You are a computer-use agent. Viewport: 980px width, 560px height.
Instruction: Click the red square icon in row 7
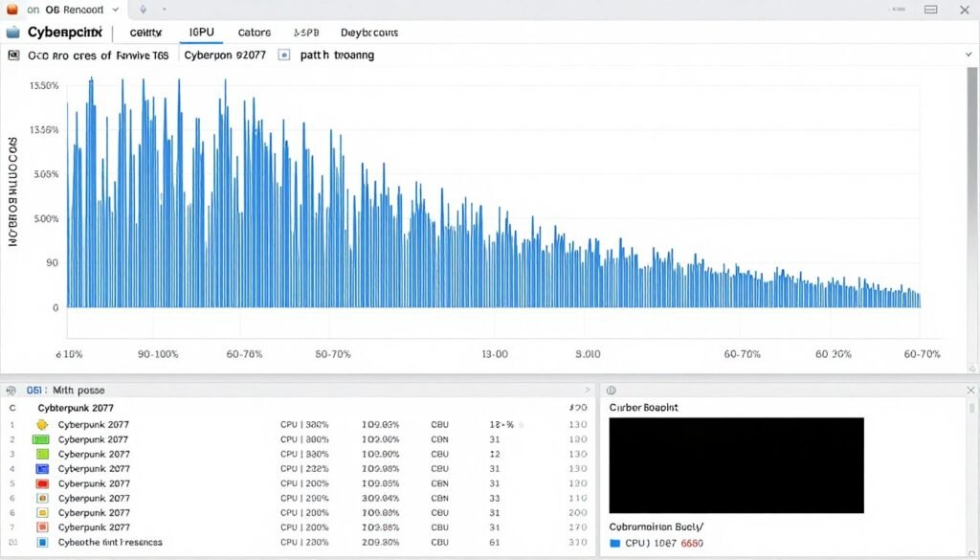pyautogui.click(x=42, y=527)
